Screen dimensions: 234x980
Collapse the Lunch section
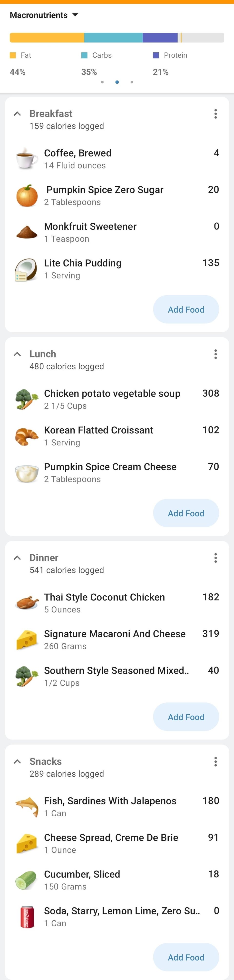(17, 354)
